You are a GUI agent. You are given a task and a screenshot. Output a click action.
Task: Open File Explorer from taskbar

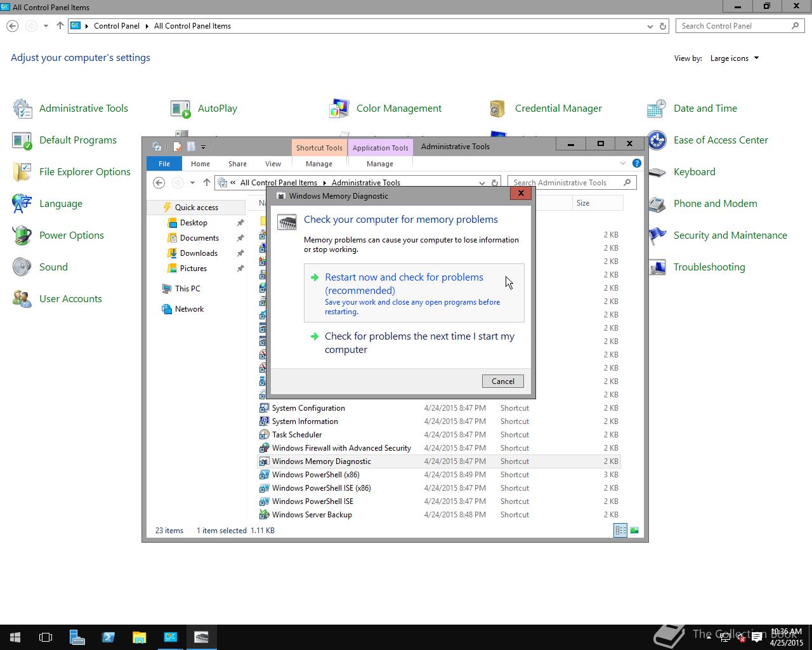(139, 637)
